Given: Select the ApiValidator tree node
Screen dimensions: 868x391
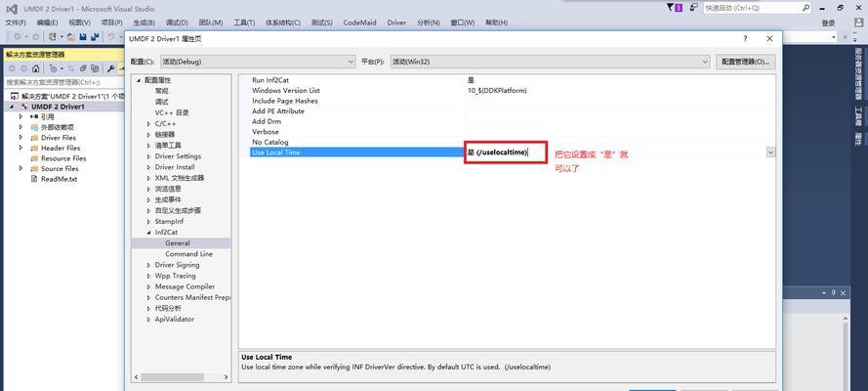Looking at the screenshot, I should tap(175, 320).
